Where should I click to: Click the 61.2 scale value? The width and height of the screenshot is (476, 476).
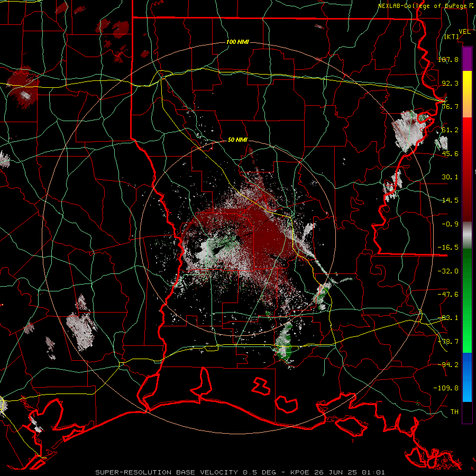tap(450, 130)
